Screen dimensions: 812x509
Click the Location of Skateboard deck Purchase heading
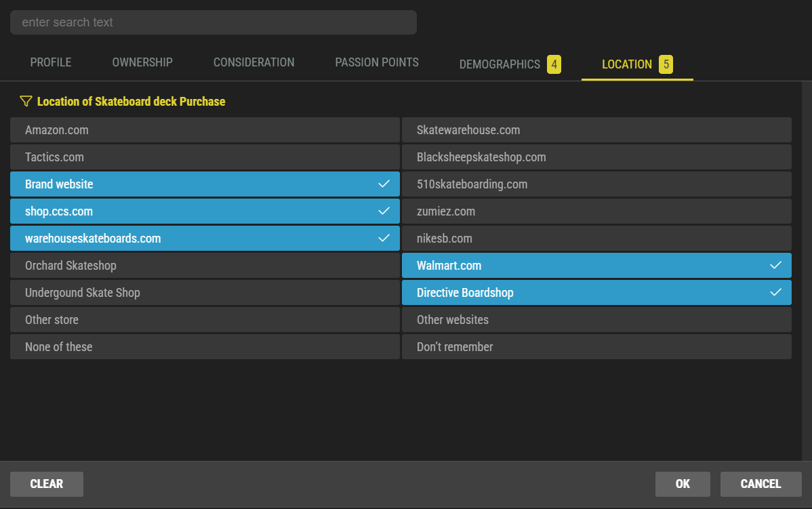click(x=131, y=102)
